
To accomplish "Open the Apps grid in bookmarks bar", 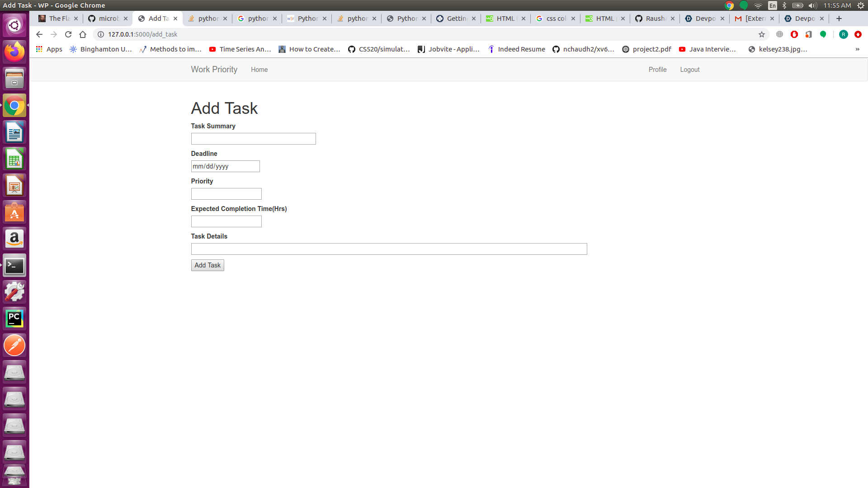I will pos(49,49).
